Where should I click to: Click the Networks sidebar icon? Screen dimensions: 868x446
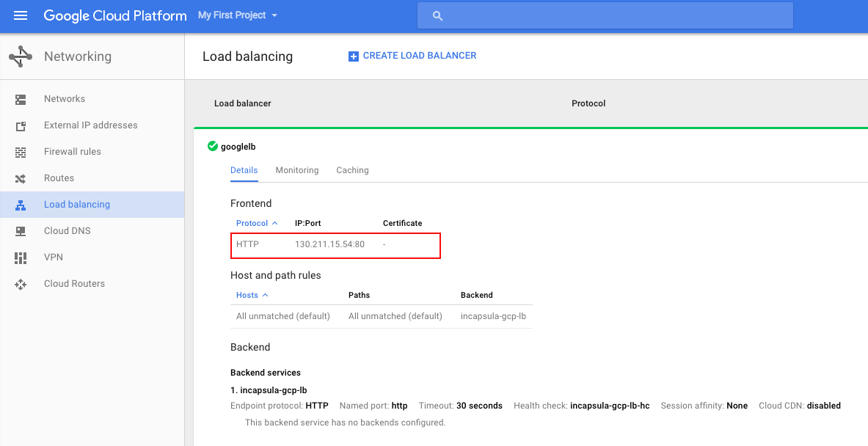[21, 99]
